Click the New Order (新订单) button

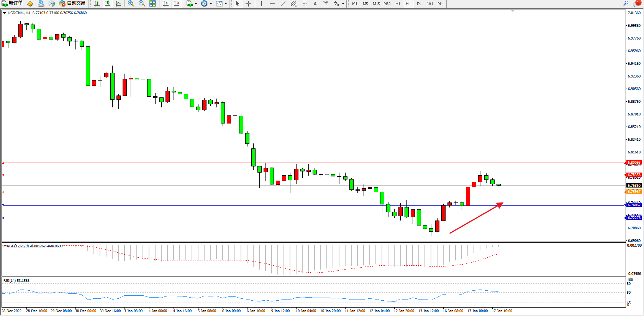(12, 3)
